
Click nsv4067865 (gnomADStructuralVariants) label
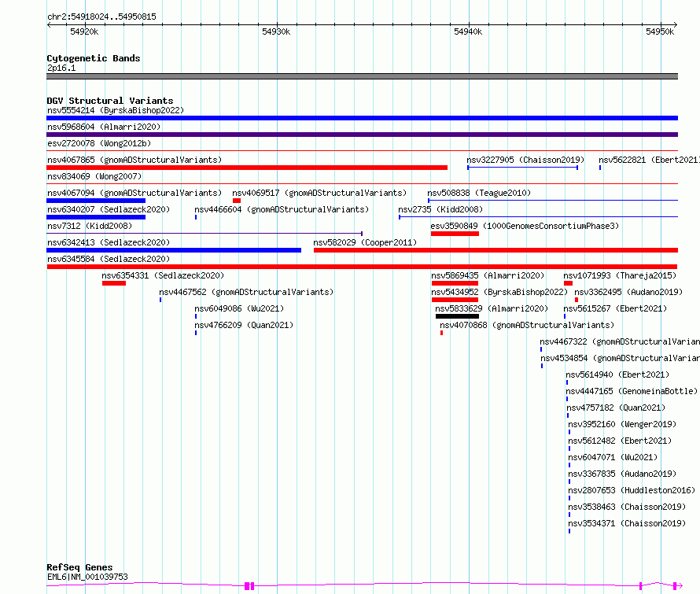click(134, 160)
